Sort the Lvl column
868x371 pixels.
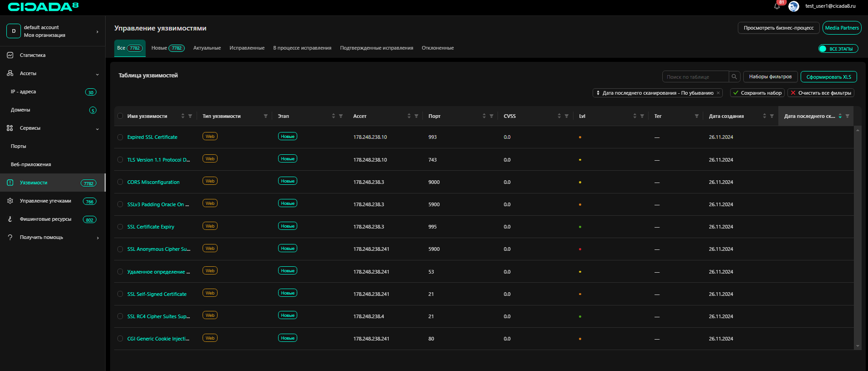click(635, 116)
